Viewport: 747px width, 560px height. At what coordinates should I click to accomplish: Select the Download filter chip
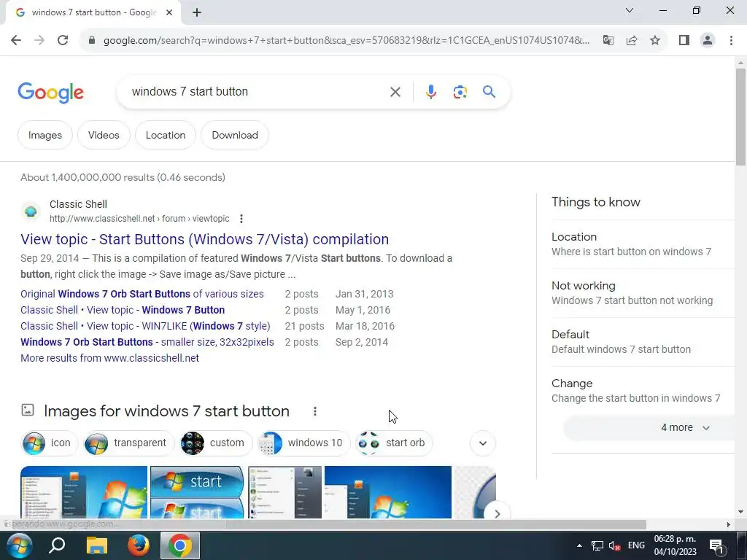[x=235, y=135]
